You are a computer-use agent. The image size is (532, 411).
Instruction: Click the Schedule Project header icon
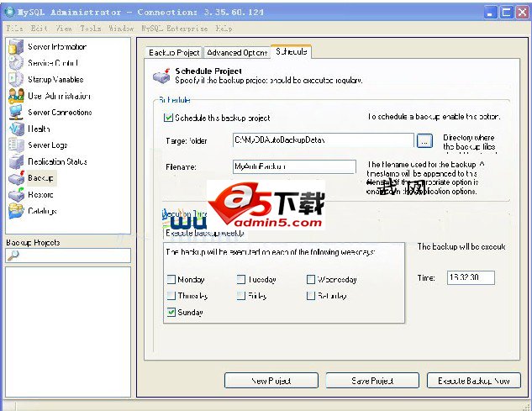[161, 76]
